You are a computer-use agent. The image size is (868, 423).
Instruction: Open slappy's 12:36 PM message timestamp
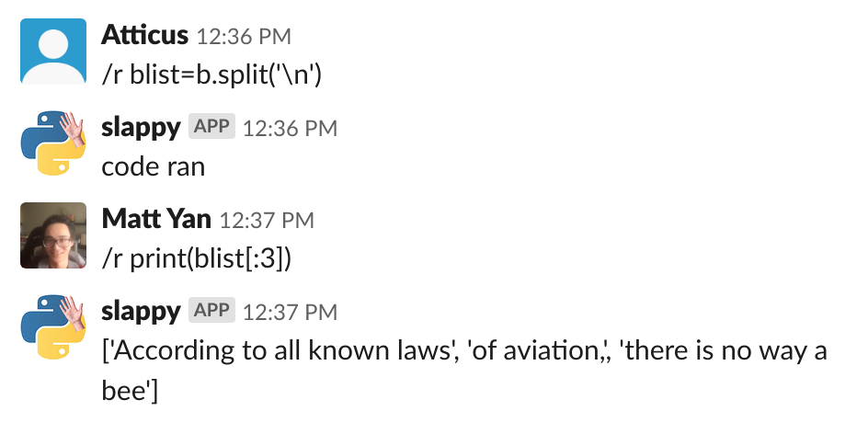click(290, 129)
